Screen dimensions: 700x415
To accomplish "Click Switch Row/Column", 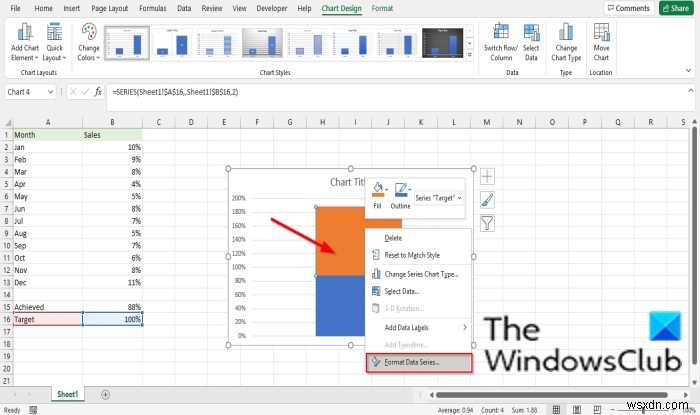I will [500, 42].
